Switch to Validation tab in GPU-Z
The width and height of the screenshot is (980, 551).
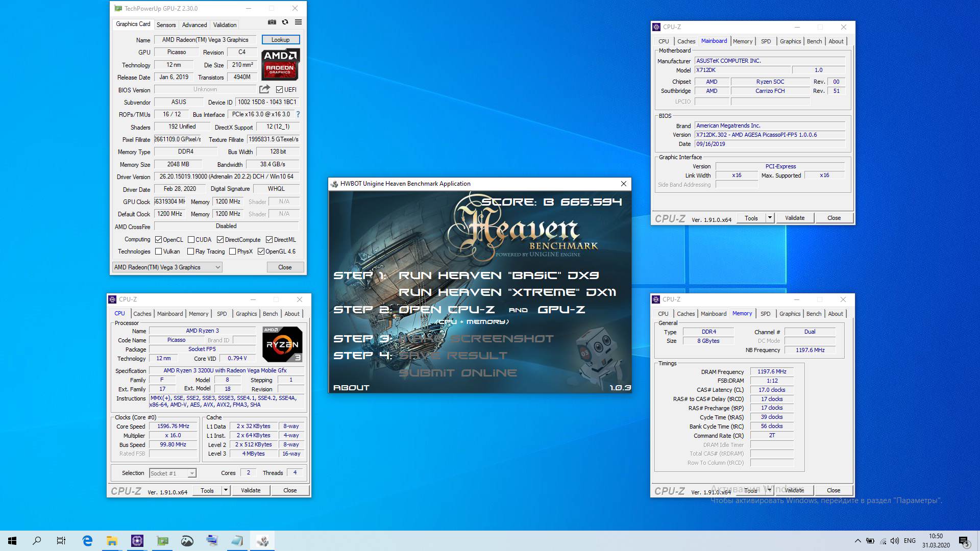click(x=225, y=24)
